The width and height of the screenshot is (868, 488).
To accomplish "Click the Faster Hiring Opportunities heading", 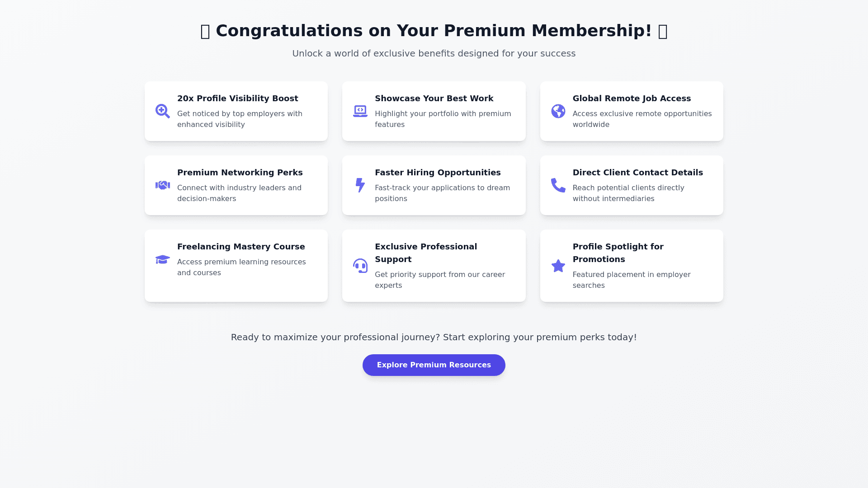I will (x=438, y=173).
